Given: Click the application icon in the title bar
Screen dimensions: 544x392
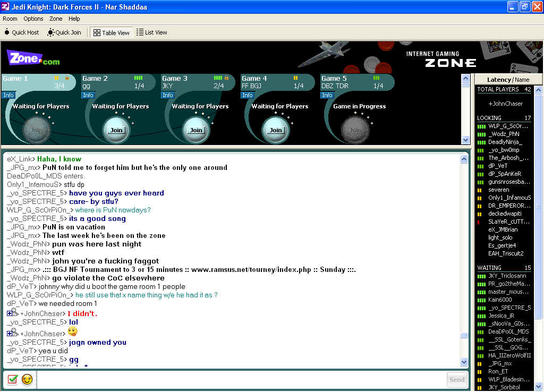Looking at the screenshot, I should (x=5, y=6).
